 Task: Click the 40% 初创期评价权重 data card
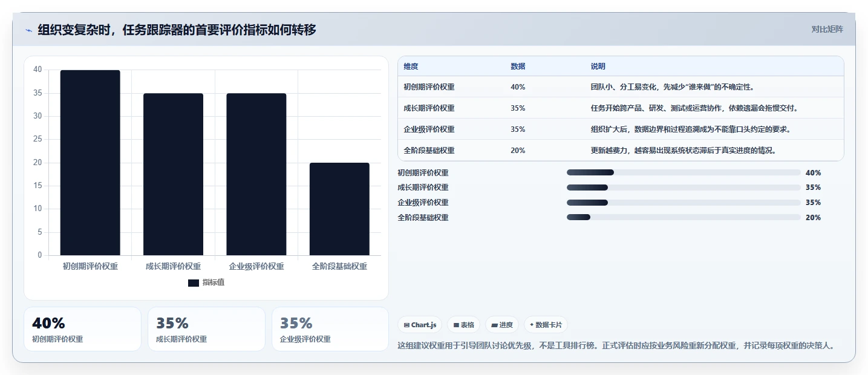[x=82, y=329]
